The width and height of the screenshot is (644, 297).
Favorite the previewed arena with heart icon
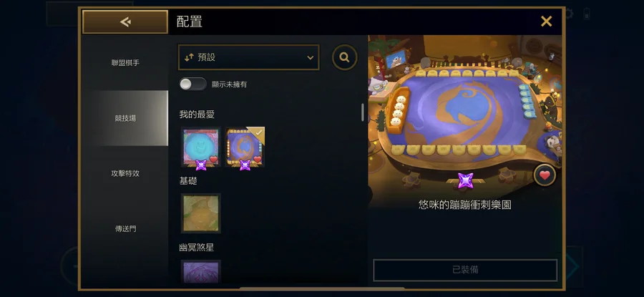pos(545,175)
